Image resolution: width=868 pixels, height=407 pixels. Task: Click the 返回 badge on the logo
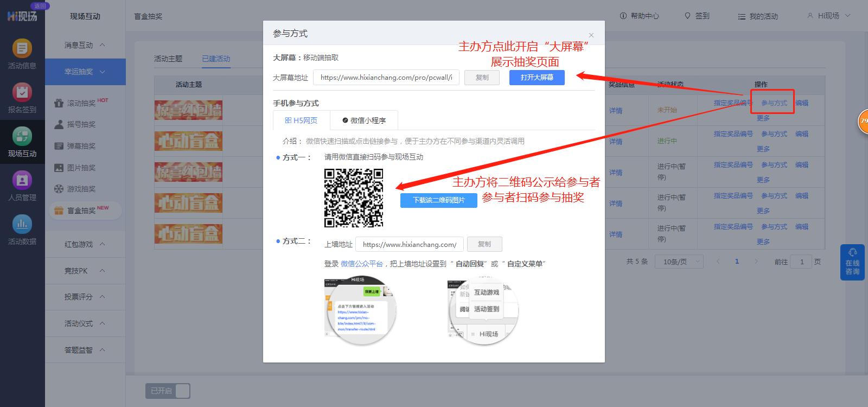pyautogui.click(x=40, y=5)
